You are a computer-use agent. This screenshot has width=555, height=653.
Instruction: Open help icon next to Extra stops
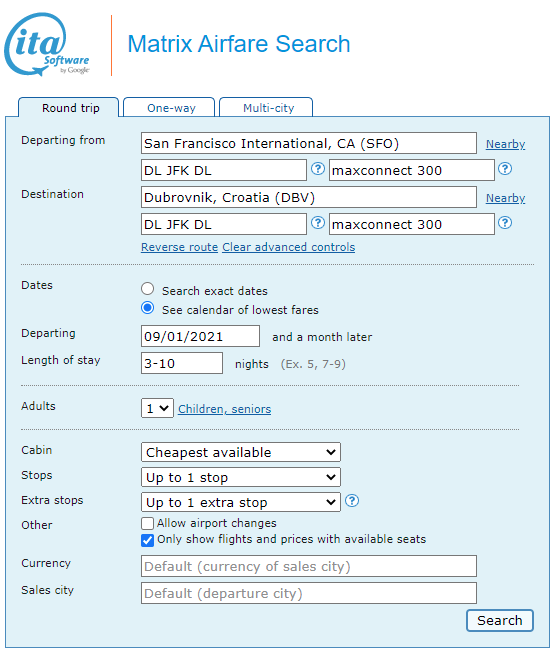[x=352, y=501]
